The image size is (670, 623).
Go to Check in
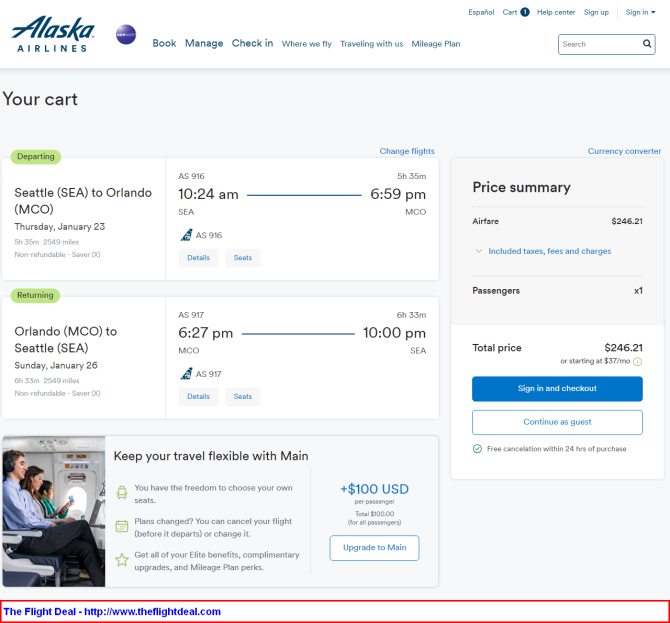252,44
